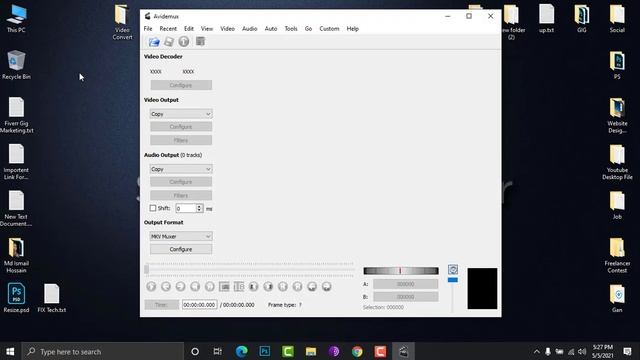This screenshot has width=640, height=360.
Task: Open the Video Output codec dropdown
Action: (181, 114)
